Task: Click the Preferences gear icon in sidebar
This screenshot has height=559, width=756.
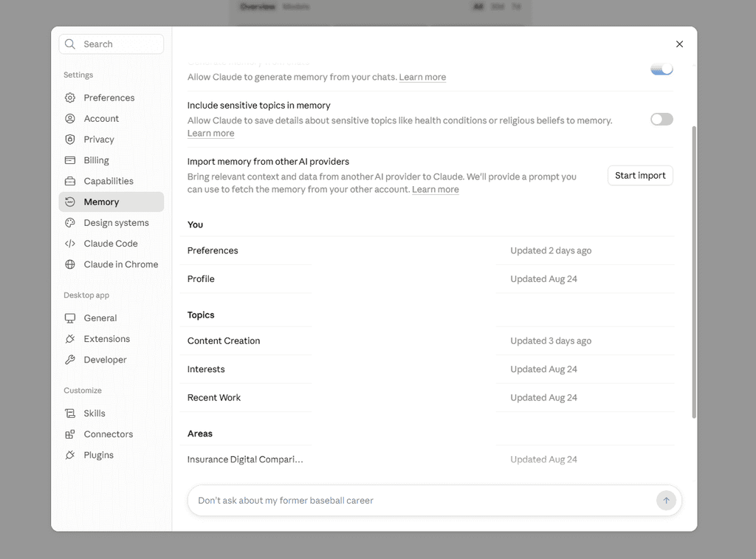Action: click(70, 97)
